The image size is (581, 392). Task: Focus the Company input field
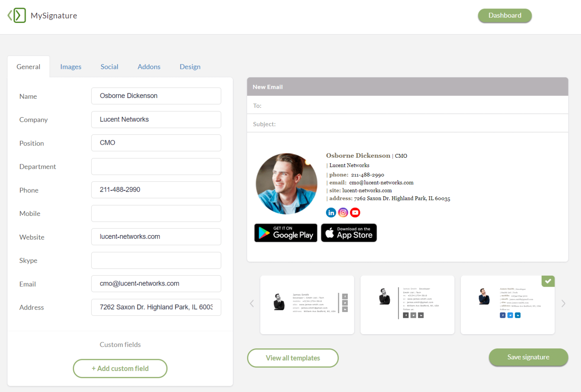click(x=156, y=119)
